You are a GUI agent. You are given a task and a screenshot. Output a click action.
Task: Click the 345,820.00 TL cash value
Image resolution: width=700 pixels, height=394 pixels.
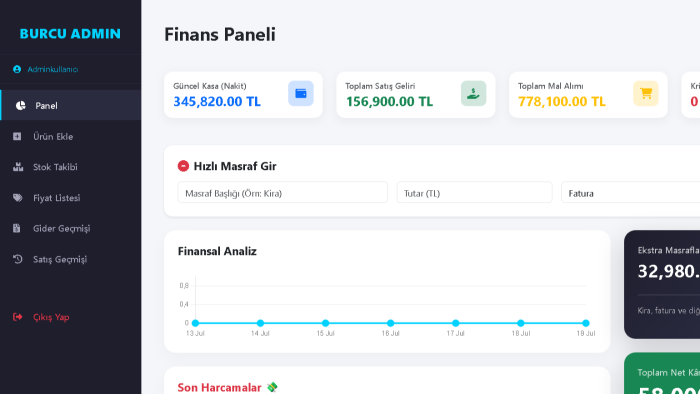(217, 102)
